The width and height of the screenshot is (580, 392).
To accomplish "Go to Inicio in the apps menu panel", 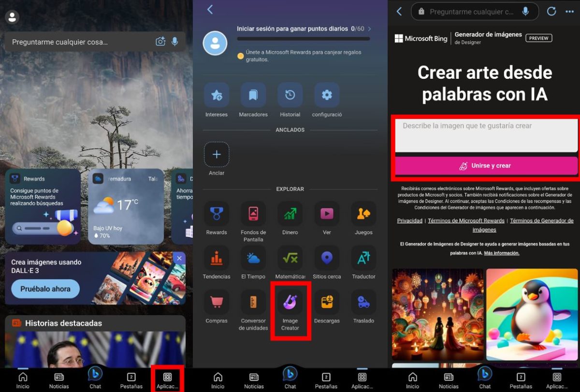I will pyautogui.click(x=218, y=380).
